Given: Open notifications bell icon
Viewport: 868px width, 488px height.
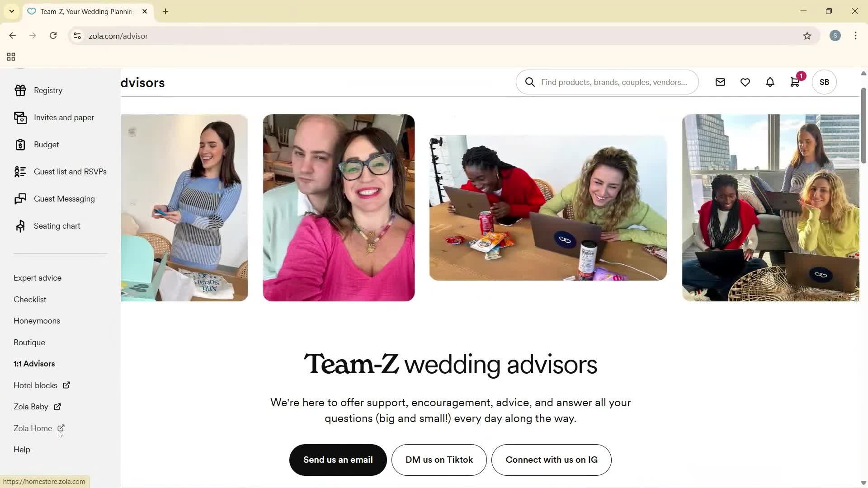Looking at the screenshot, I should click(770, 82).
